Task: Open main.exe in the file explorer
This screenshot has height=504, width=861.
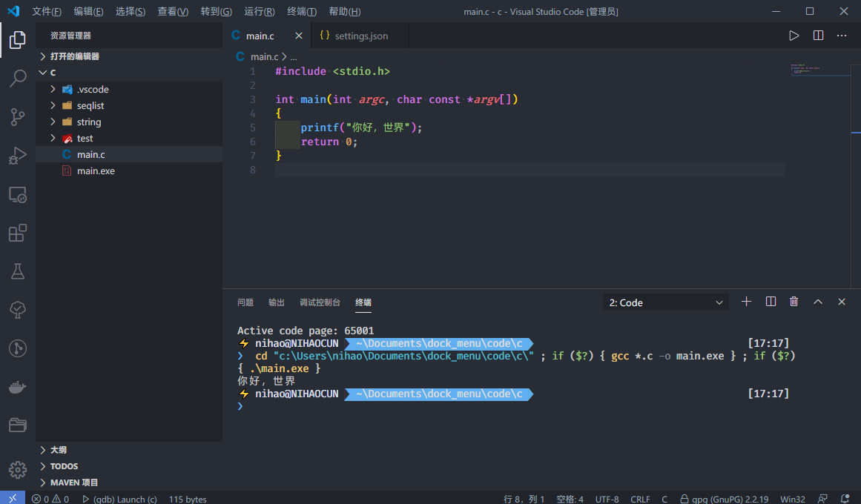Action: point(96,171)
